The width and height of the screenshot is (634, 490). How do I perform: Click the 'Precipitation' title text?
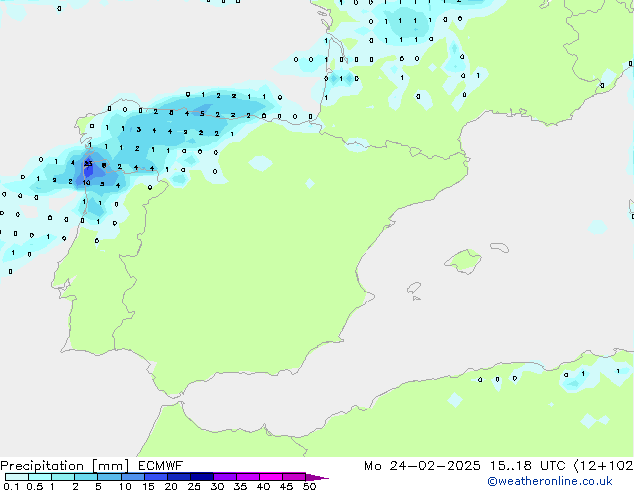tap(42, 466)
